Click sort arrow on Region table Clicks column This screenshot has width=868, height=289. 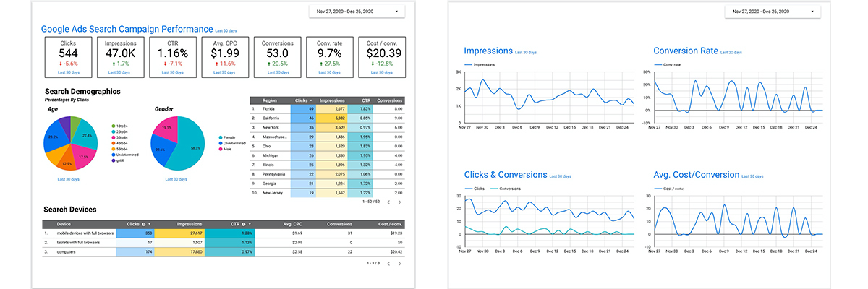[312, 100]
